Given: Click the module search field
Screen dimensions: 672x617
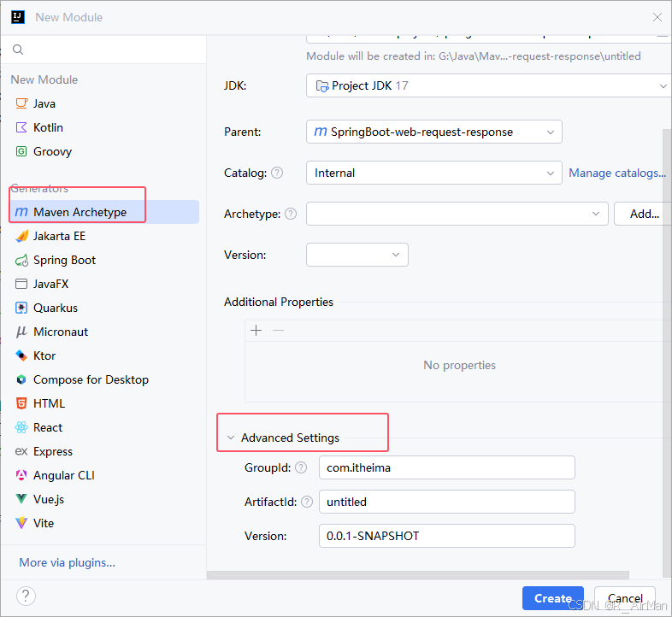Looking at the screenshot, I should (x=103, y=50).
